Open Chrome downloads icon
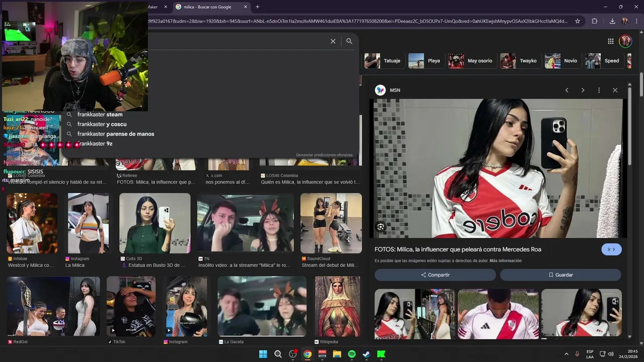This screenshot has height=362, width=644. click(x=612, y=21)
